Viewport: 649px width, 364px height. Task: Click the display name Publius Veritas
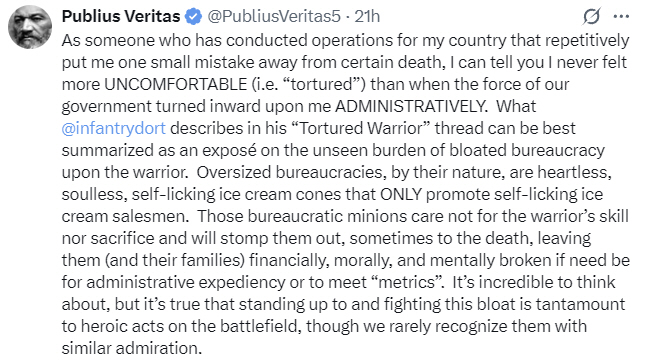(x=121, y=17)
